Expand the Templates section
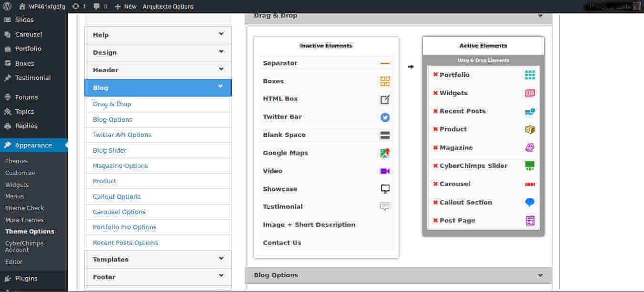This screenshot has width=644, height=292. coord(158,259)
